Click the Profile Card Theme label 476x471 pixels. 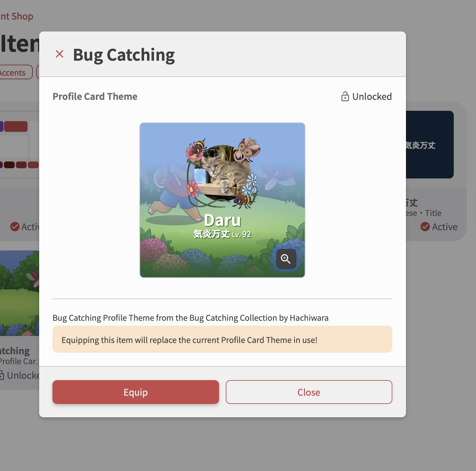pos(95,97)
